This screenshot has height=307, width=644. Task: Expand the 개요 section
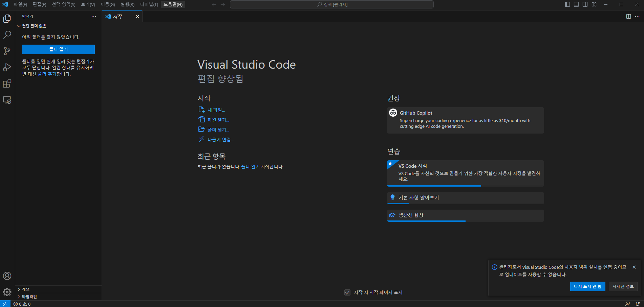(x=58, y=289)
